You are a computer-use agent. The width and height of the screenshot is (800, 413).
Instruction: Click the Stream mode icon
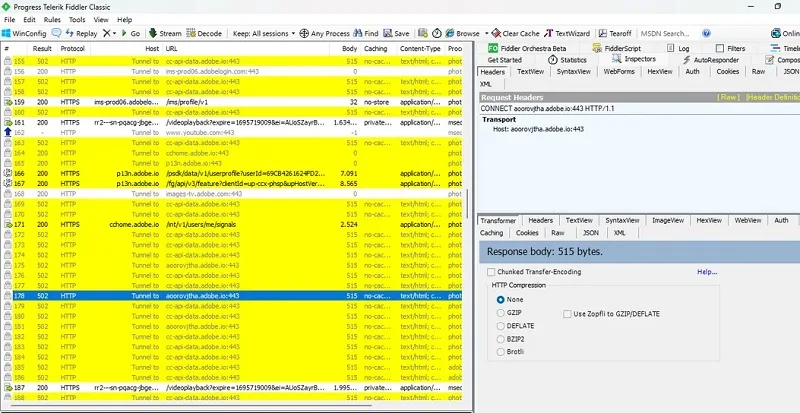coord(153,33)
